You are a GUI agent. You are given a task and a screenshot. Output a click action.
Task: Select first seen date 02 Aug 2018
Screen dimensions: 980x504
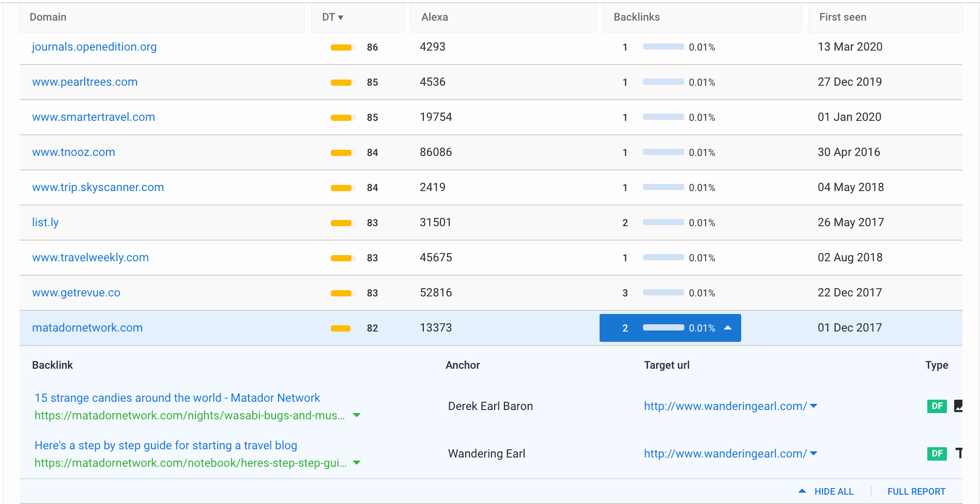tap(850, 258)
